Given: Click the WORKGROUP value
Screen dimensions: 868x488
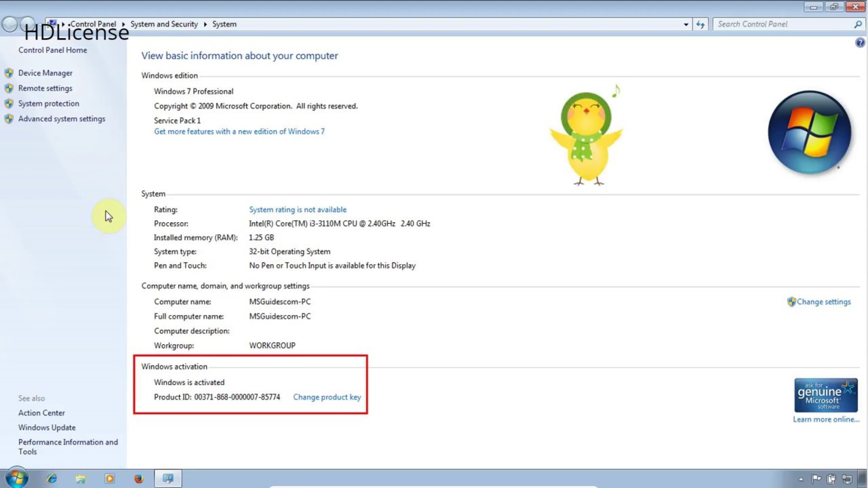Looking at the screenshot, I should (x=272, y=345).
